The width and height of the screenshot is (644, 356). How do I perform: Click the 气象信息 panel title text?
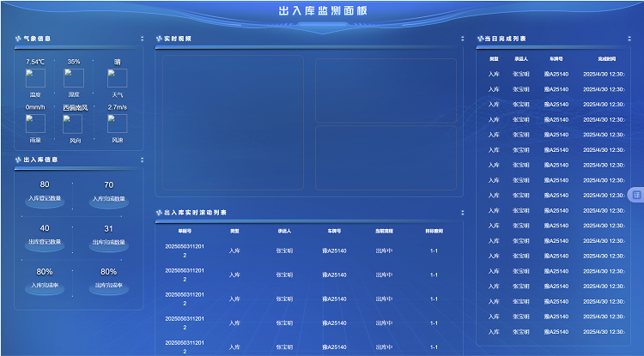pos(37,39)
